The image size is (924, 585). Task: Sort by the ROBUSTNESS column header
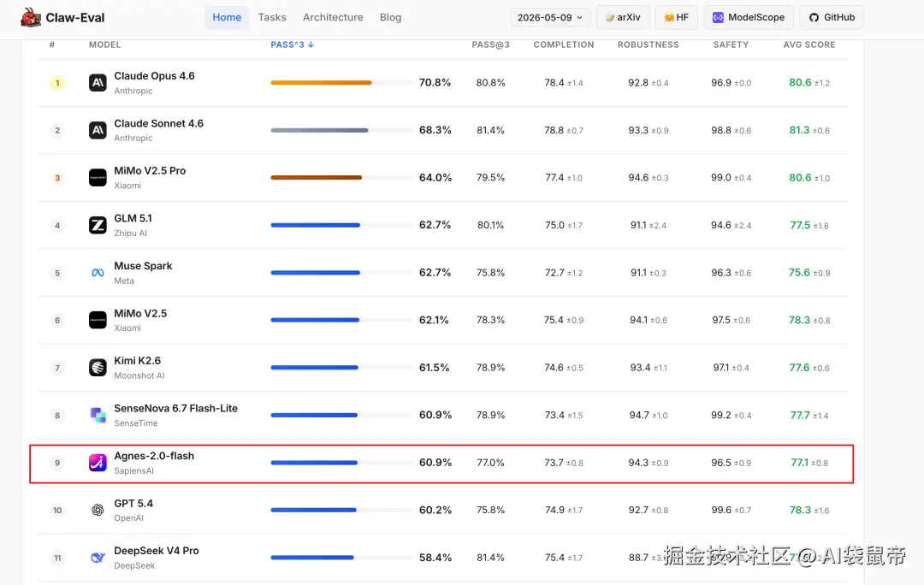point(649,44)
